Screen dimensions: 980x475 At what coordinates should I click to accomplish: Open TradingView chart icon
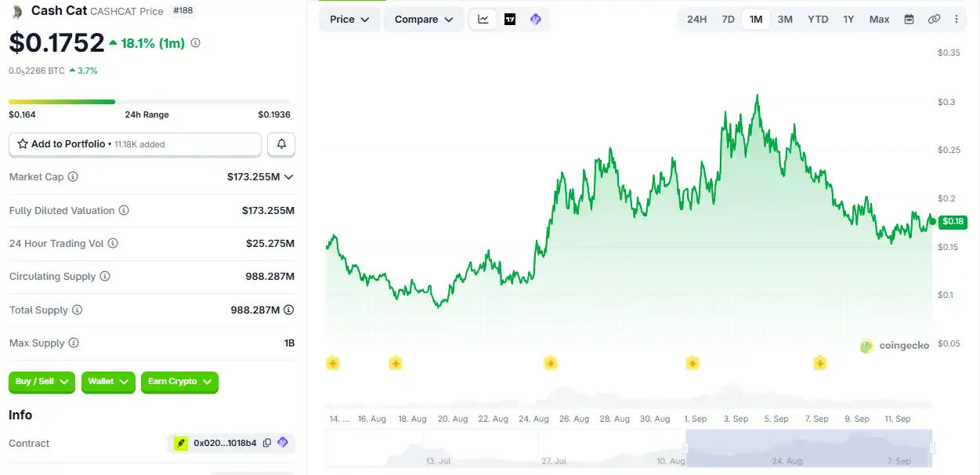click(510, 19)
